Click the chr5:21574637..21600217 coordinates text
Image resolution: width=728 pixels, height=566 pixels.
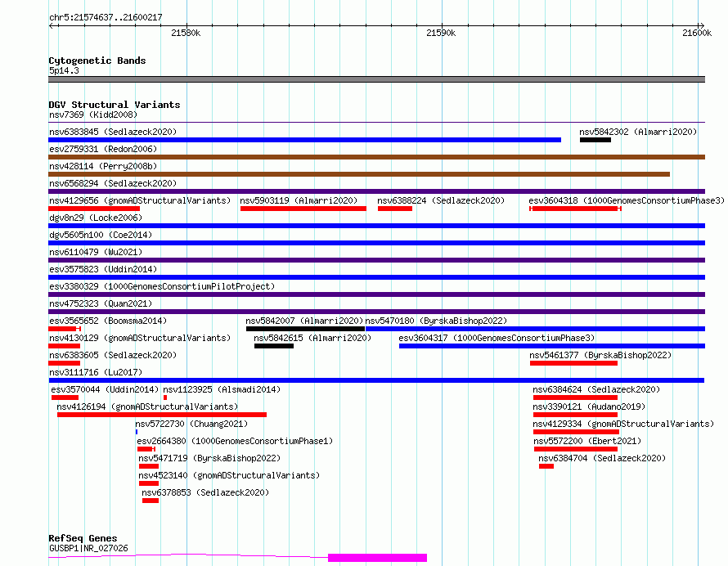click(x=106, y=18)
